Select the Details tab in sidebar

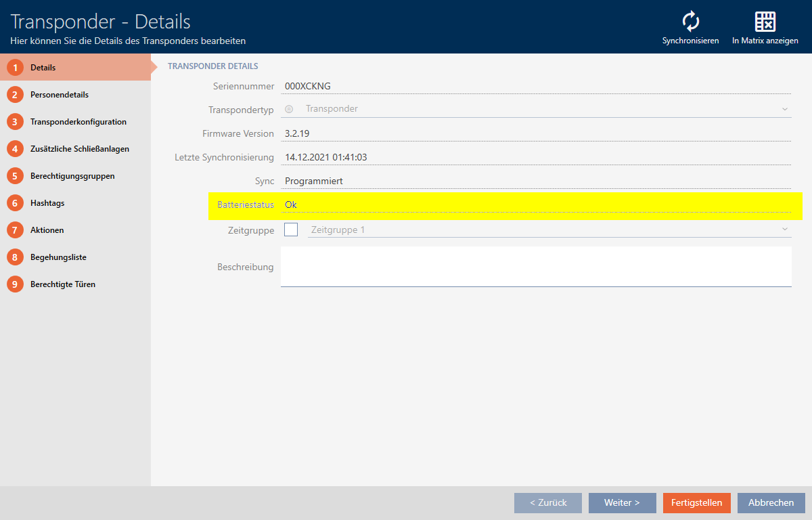pyautogui.click(x=43, y=68)
